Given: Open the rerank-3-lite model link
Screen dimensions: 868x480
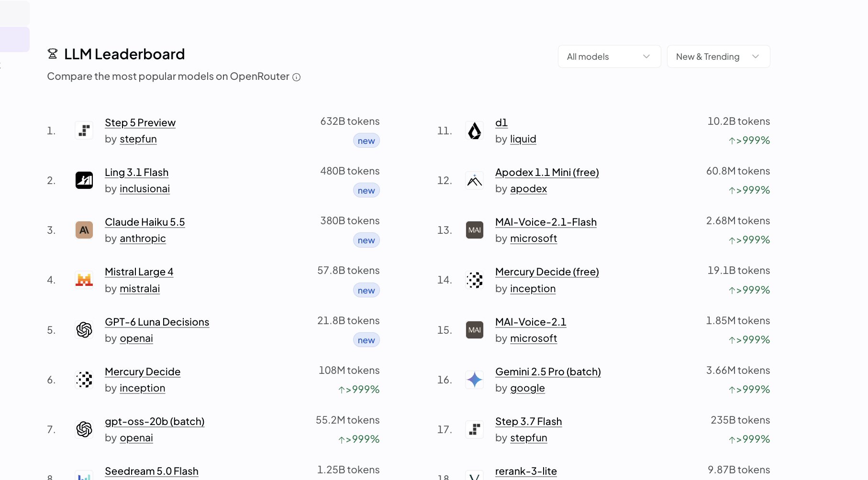Looking at the screenshot, I should tap(526, 471).
